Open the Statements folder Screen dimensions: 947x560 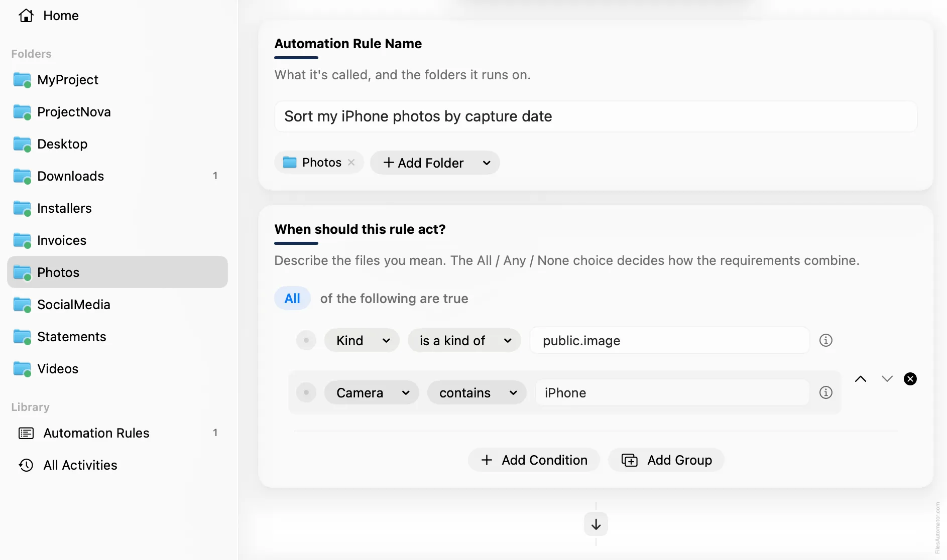pos(117,337)
